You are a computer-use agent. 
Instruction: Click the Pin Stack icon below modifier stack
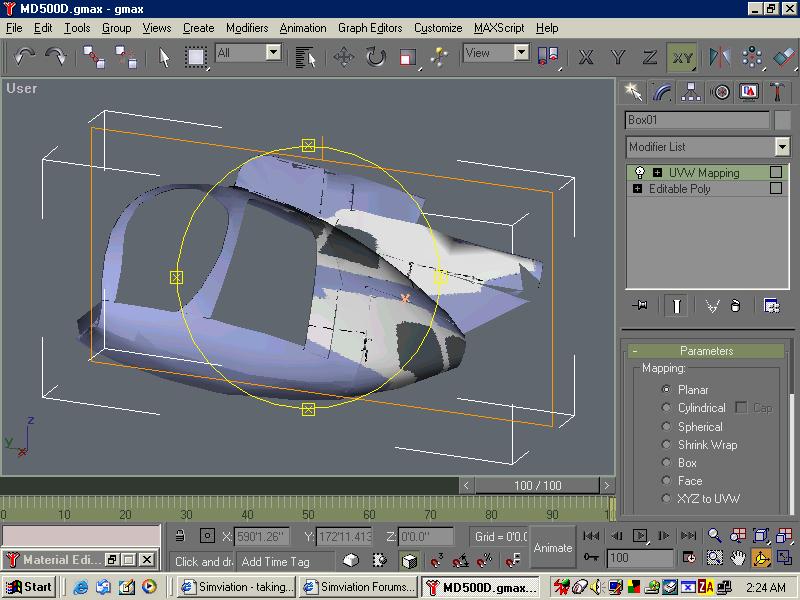[640, 306]
